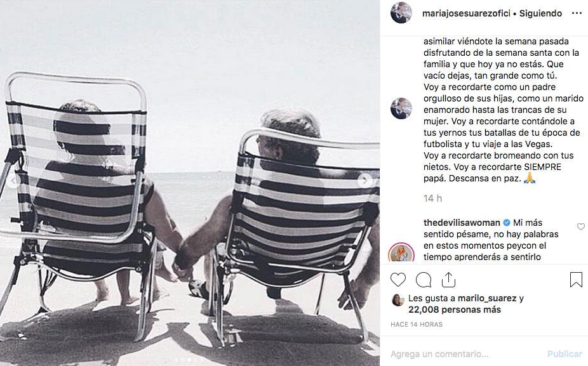The image size is (588, 366).
Task: Open mariajosesuarezofici profile picture in header
Action: point(401,13)
